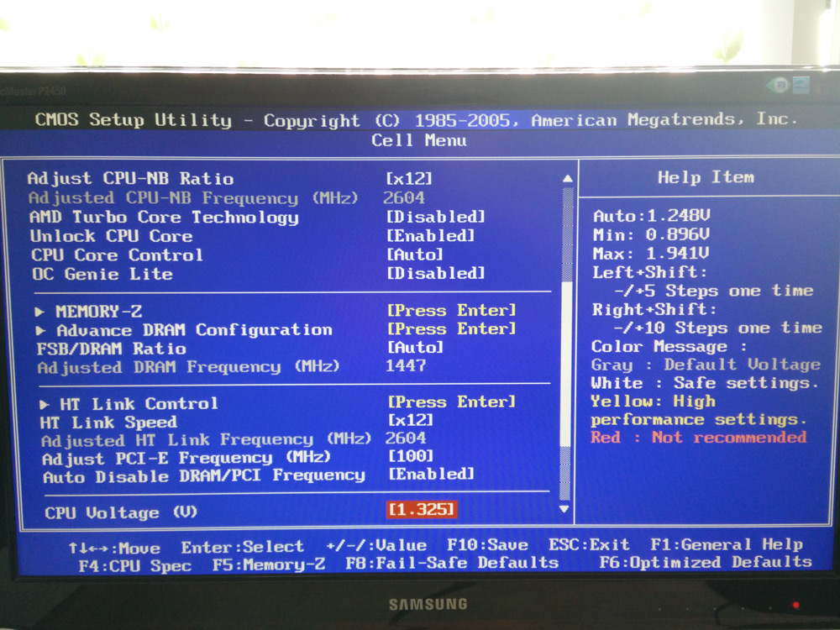
Task: Select HT Link Speed setting
Action: pyautogui.click(x=108, y=423)
